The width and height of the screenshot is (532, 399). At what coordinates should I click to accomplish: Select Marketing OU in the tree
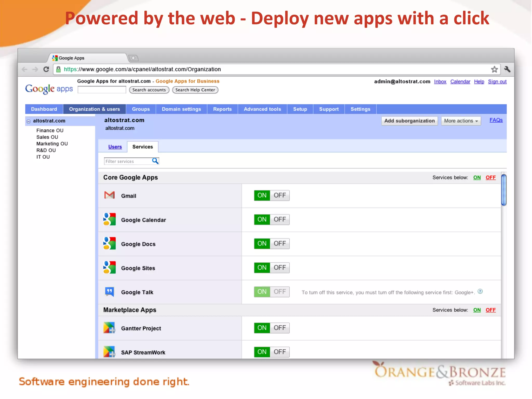point(52,144)
